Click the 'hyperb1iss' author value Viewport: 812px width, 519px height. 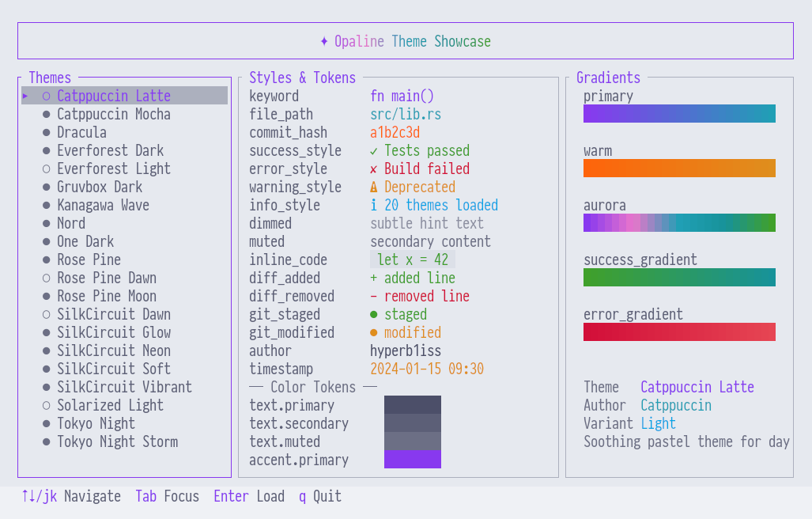click(x=406, y=350)
